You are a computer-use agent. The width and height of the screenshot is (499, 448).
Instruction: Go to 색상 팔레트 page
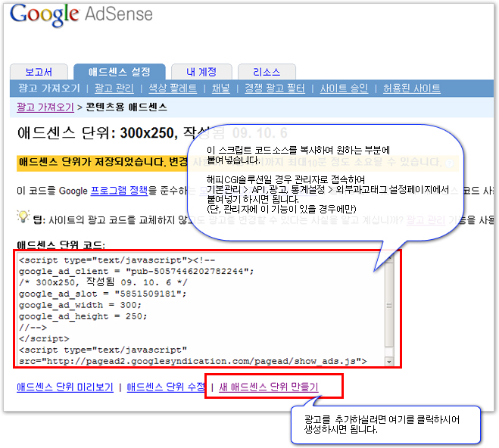pyautogui.click(x=173, y=88)
